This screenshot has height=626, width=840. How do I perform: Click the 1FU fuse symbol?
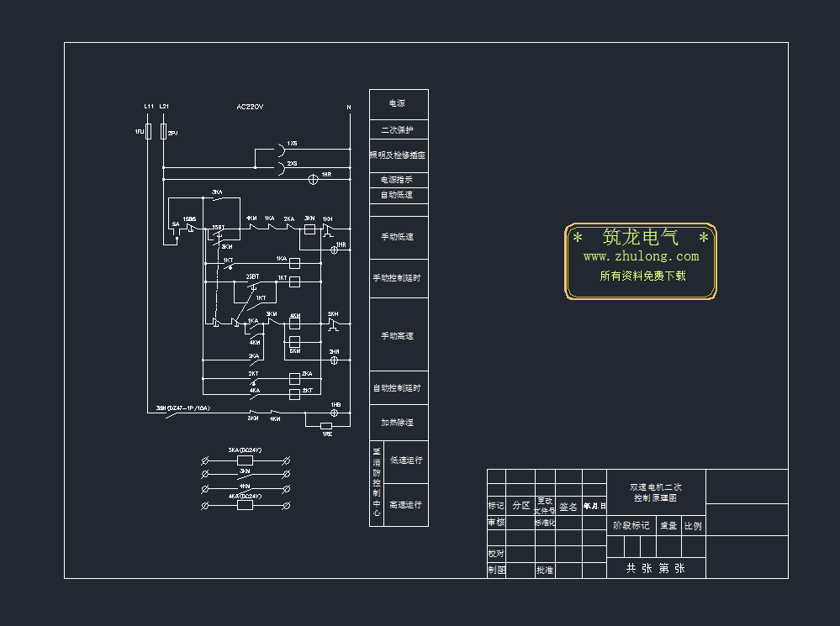(148, 132)
